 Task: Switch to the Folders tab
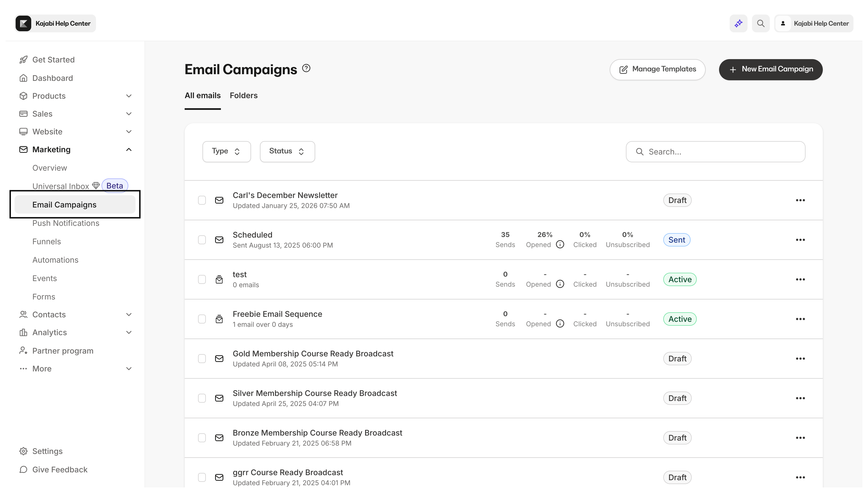pos(243,95)
